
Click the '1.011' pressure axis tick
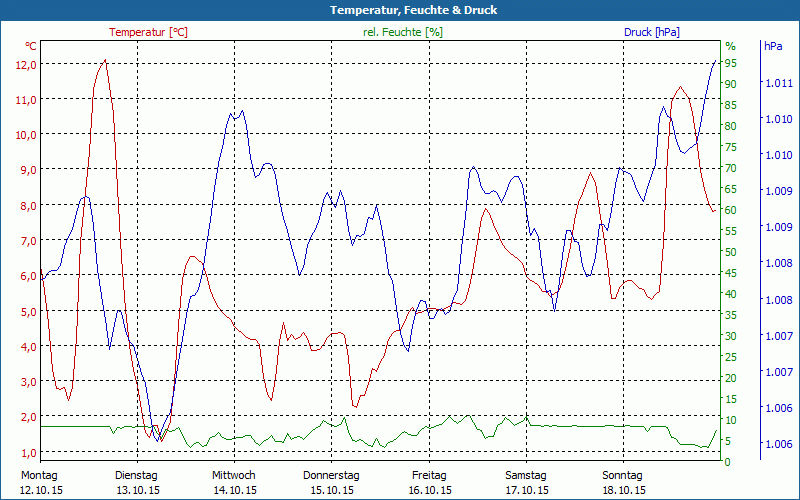click(778, 83)
